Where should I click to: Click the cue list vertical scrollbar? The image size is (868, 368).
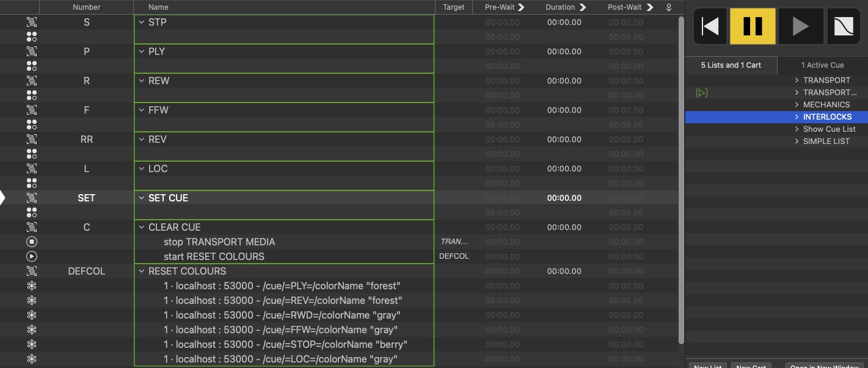(x=681, y=177)
